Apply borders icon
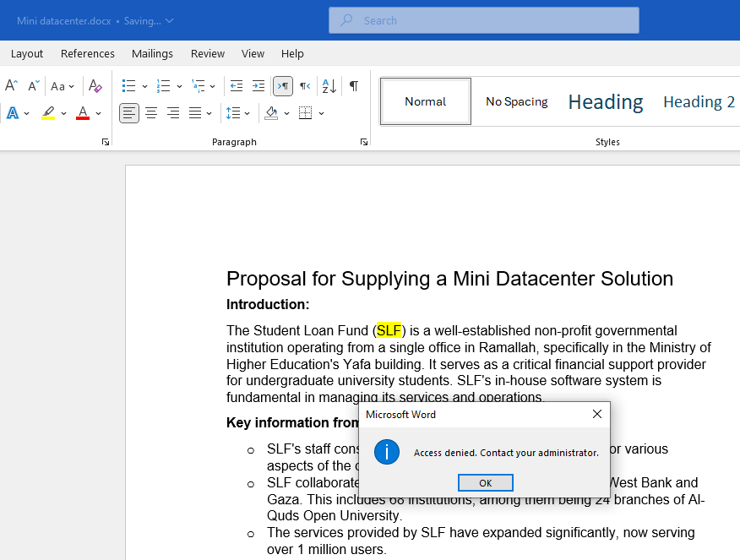 tap(305, 113)
